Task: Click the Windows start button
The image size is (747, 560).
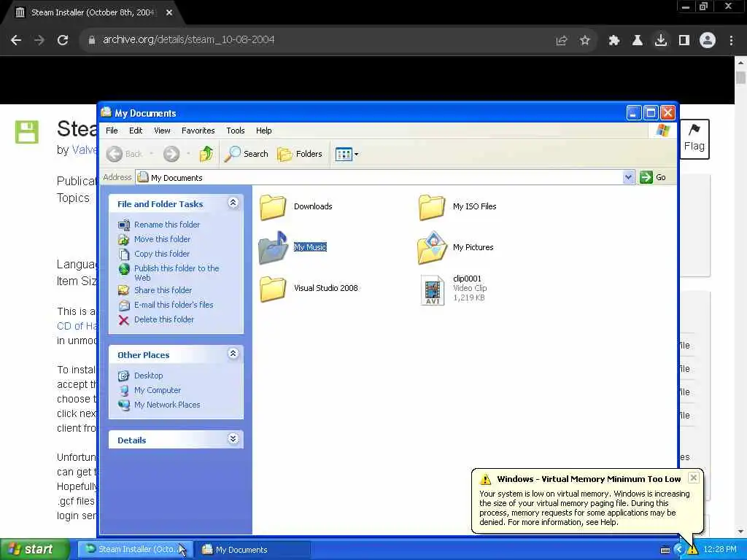Action: point(35,549)
